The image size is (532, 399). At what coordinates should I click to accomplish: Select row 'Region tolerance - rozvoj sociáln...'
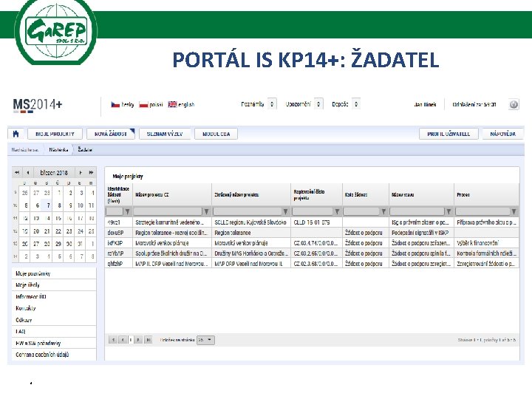coord(312,233)
